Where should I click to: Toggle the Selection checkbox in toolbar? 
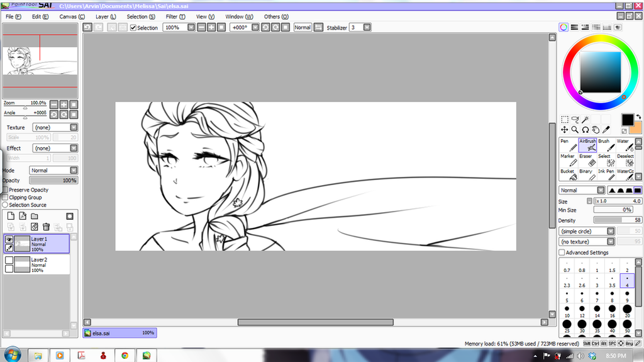133,28
